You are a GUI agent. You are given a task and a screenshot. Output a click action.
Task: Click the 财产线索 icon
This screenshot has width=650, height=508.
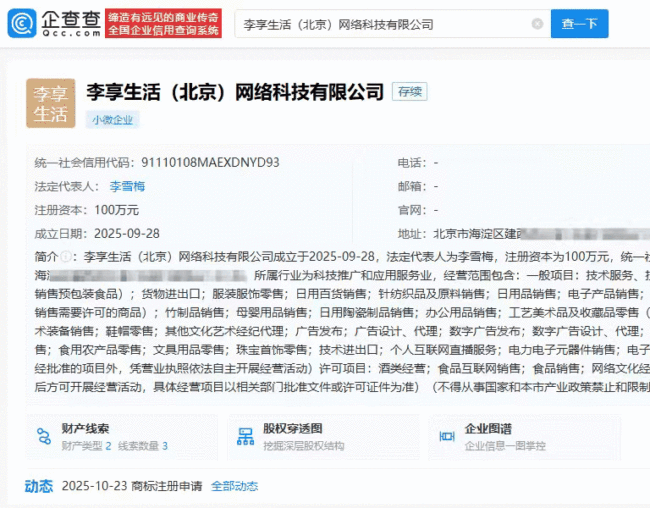[44, 435]
